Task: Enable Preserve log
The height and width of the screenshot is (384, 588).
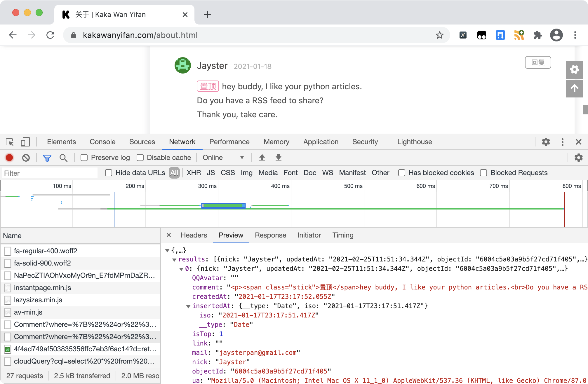Action: (84, 157)
